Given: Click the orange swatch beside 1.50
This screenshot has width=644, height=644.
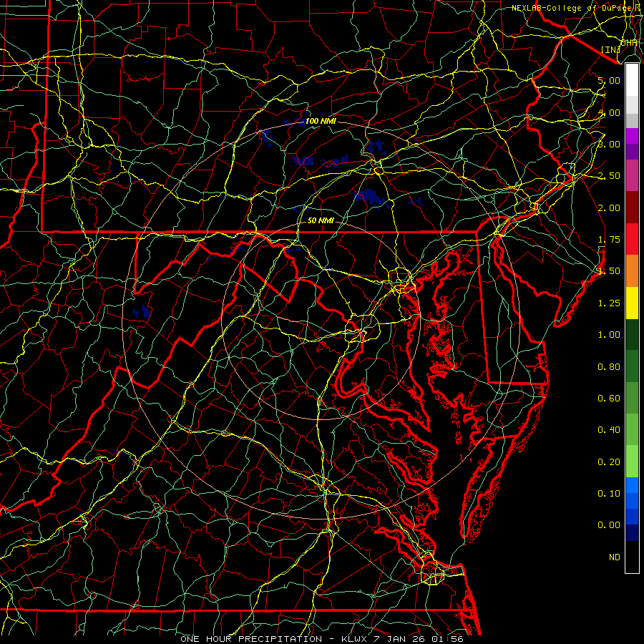Looking at the screenshot, I should (632, 271).
